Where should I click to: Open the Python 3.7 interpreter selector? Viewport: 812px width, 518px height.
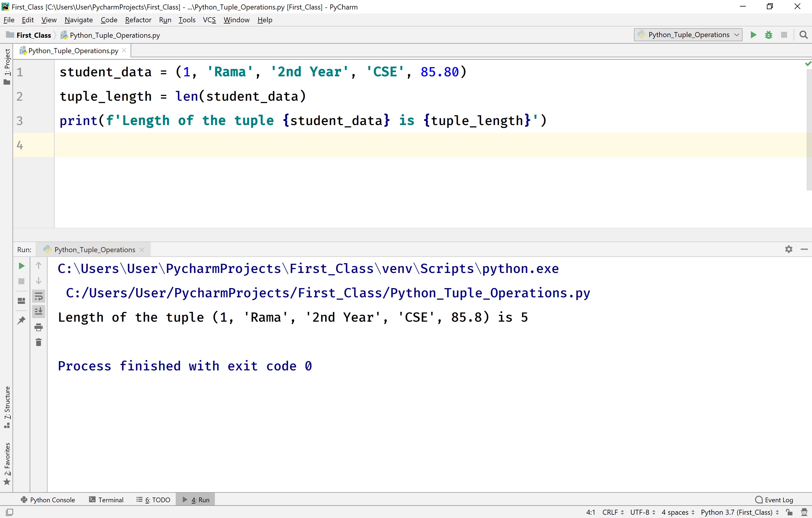738,512
